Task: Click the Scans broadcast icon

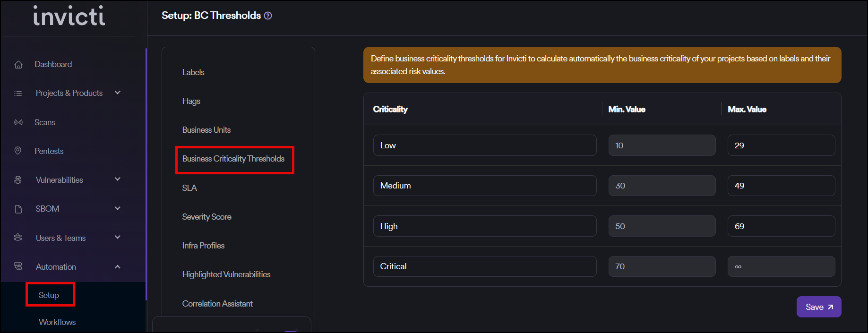Action: click(x=18, y=123)
